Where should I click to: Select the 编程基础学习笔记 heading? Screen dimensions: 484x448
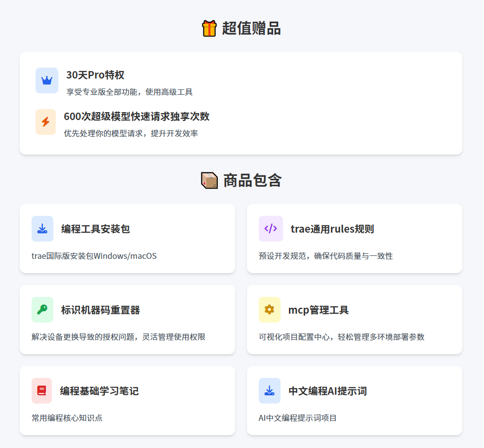99,391
